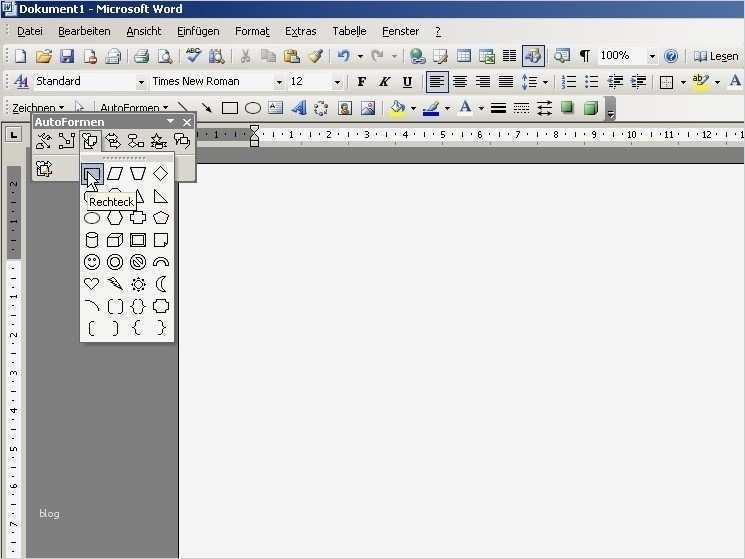Justify text (Blocksatz)
The height and width of the screenshot is (559, 745).
[x=506, y=82]
